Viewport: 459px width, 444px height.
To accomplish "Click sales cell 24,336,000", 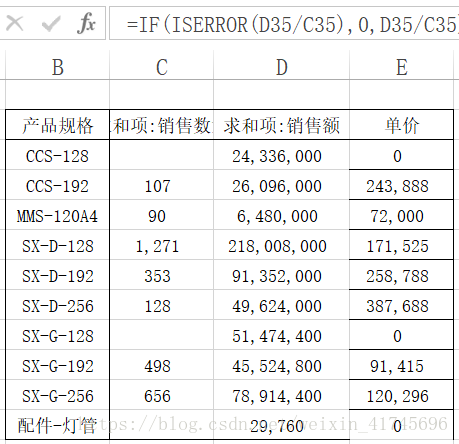I will click(x=282, y=155).
